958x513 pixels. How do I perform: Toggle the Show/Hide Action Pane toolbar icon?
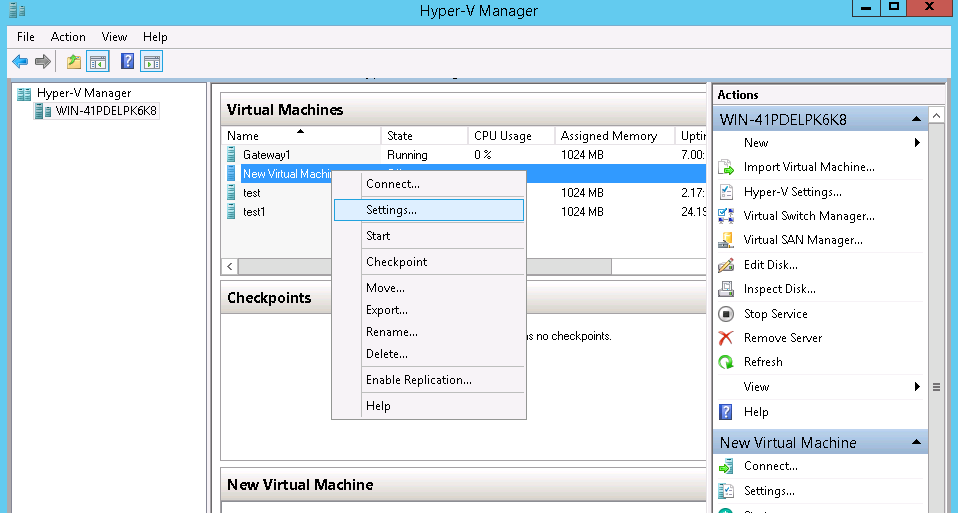tap(152, 62)
